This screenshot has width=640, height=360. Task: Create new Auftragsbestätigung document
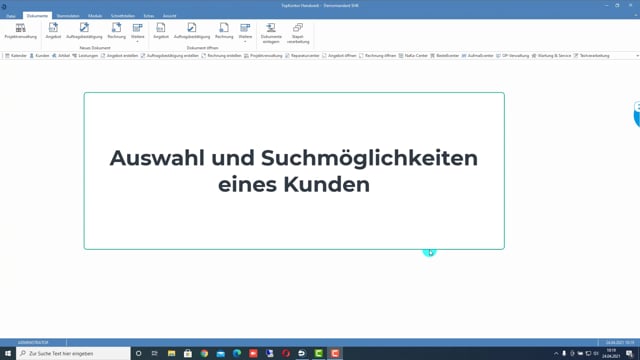point(84,31)
